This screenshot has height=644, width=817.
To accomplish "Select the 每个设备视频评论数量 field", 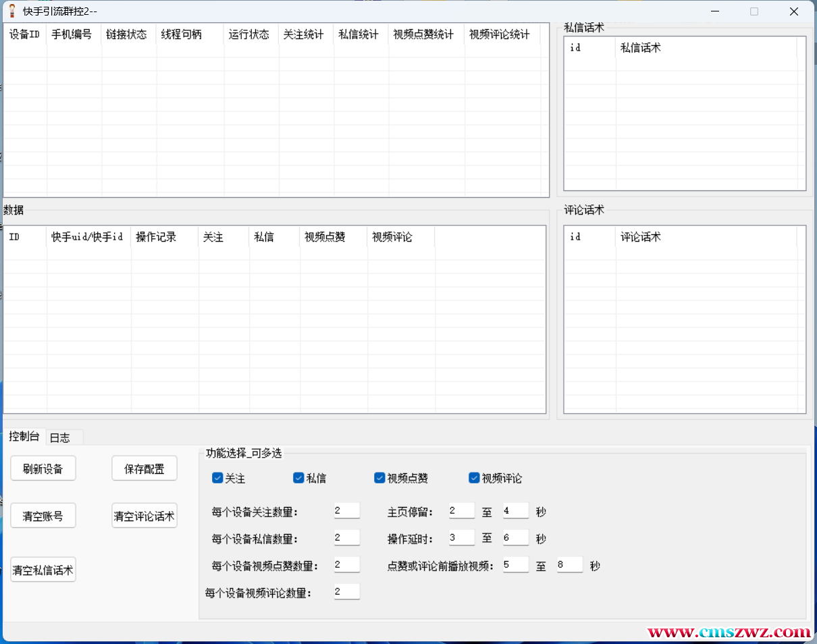I will point(346,592).
